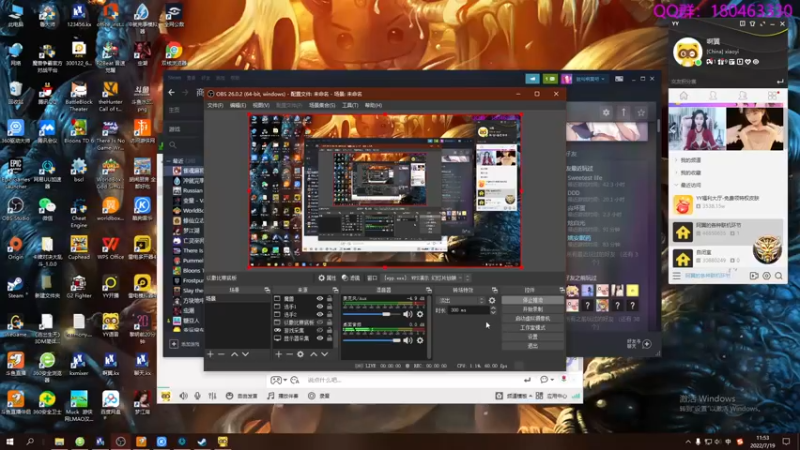Open YY gamepad icon in chat bar
This screenshot has width=800, height=450.
click(276, 380)
